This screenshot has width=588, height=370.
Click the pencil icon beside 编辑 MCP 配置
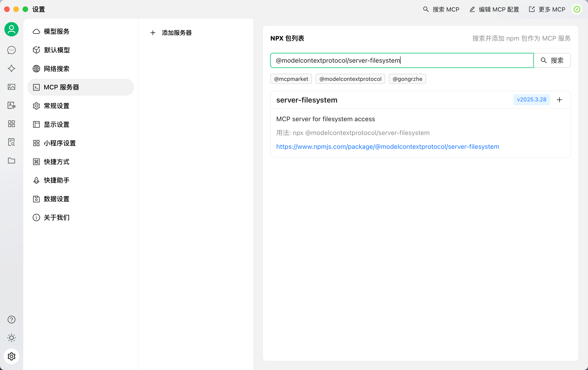(472, 9)
